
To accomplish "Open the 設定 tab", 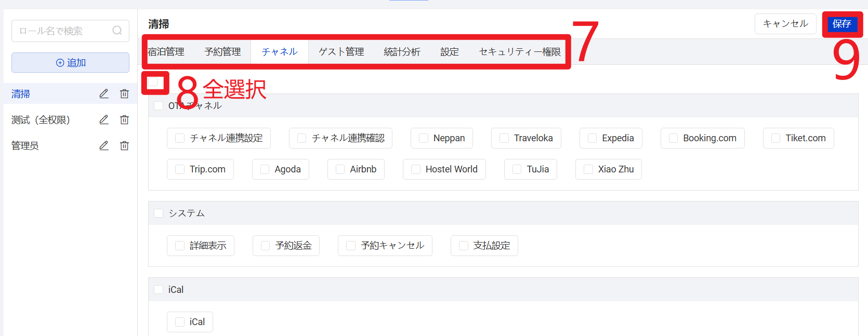I will point(450,52).
